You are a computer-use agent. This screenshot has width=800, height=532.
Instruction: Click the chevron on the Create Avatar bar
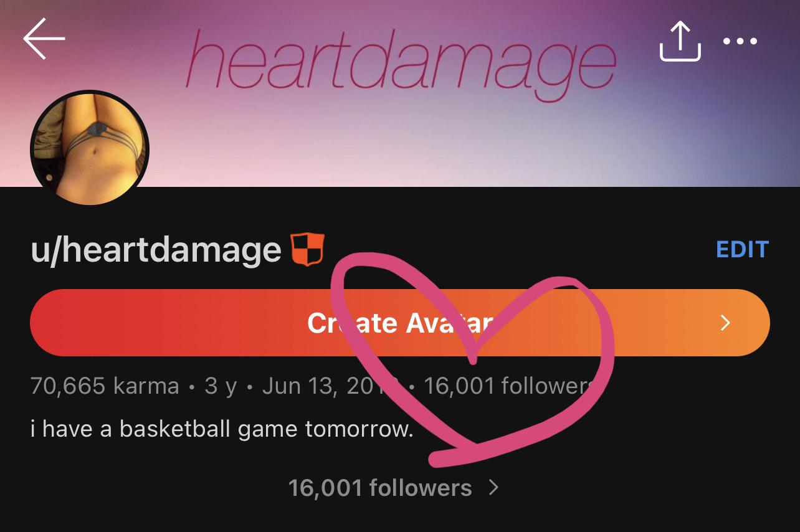(725, 323)
